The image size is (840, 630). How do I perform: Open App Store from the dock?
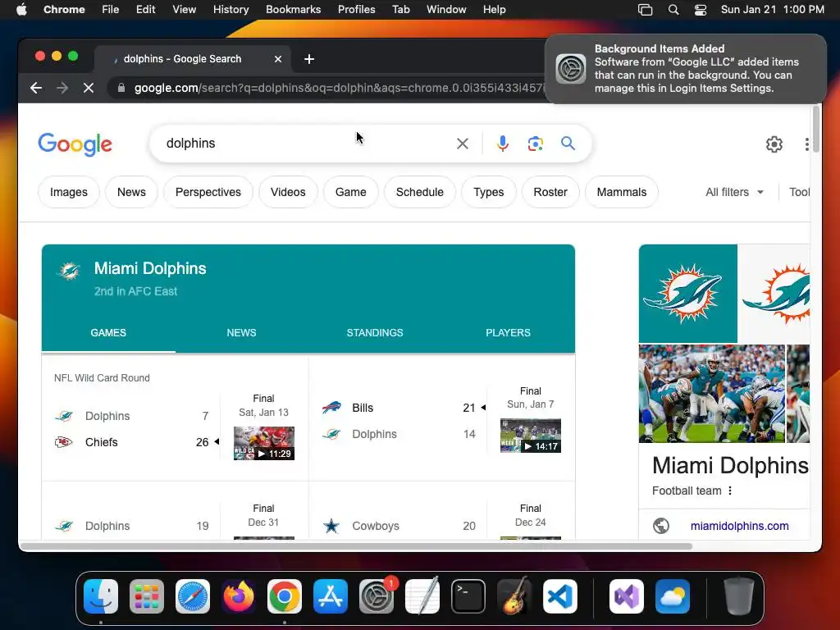point(331,596)
